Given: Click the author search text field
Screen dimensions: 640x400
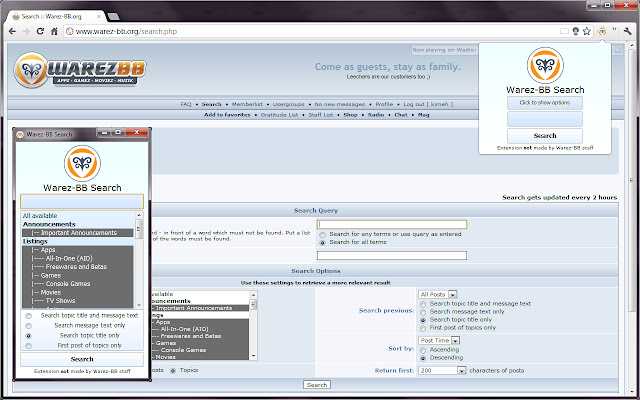Looking at the screenshot, I should tap(392, 256).
